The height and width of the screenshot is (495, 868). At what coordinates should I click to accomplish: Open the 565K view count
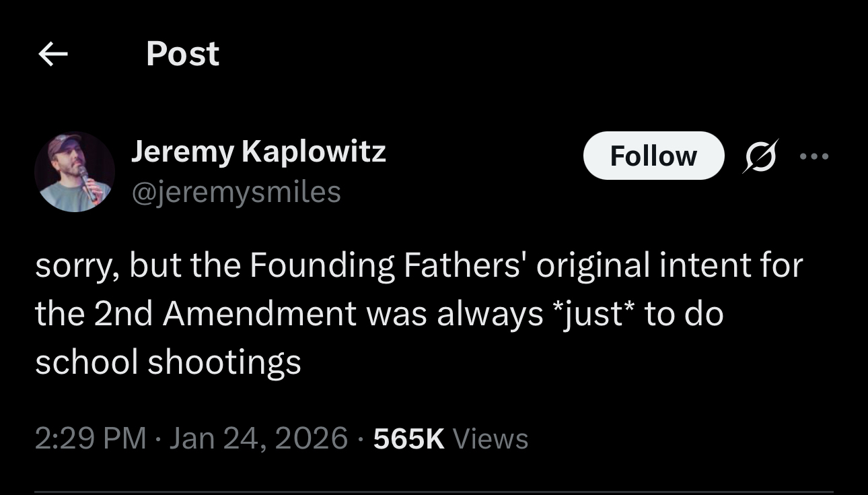coord(408,438)
